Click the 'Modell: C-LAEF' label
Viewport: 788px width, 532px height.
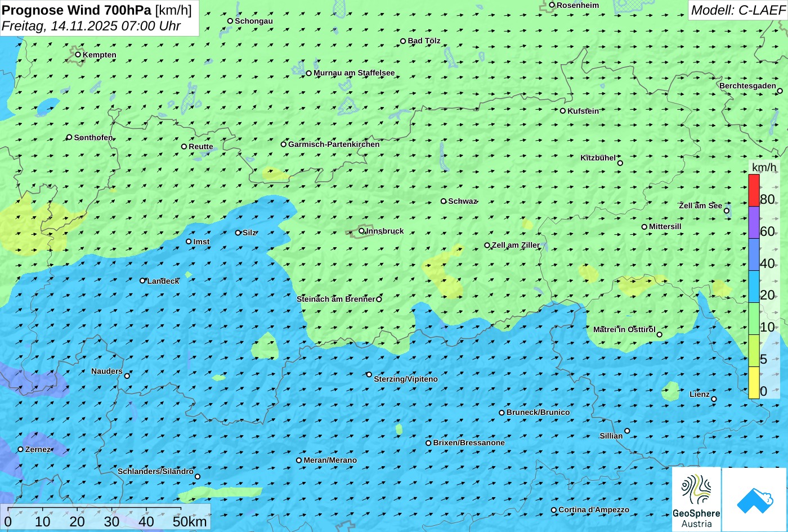737,10
